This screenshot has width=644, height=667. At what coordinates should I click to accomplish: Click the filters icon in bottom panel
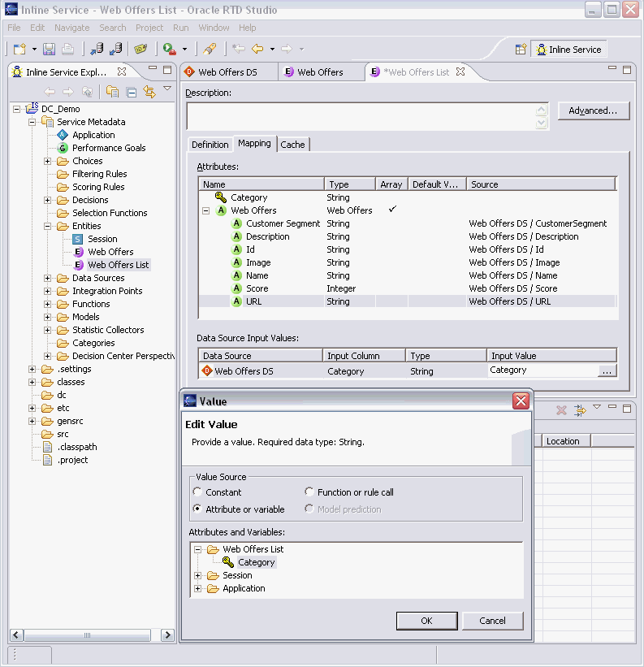580,410
